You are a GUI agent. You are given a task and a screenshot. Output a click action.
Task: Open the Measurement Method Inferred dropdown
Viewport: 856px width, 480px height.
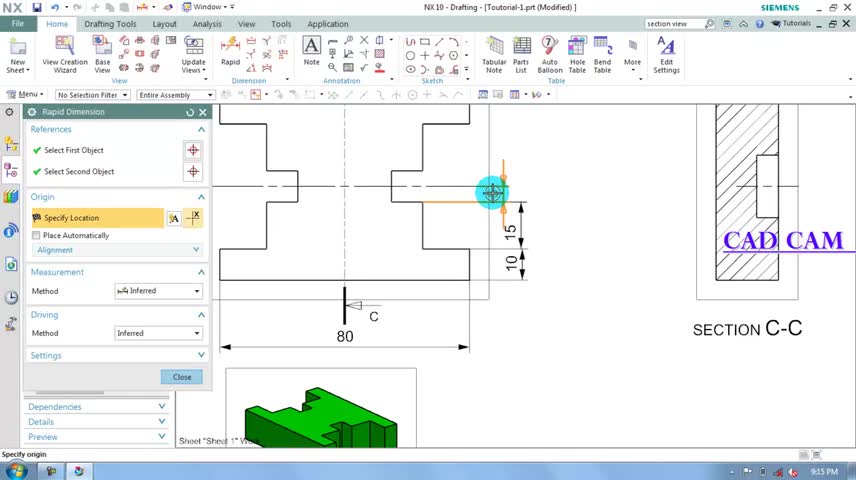158,291
